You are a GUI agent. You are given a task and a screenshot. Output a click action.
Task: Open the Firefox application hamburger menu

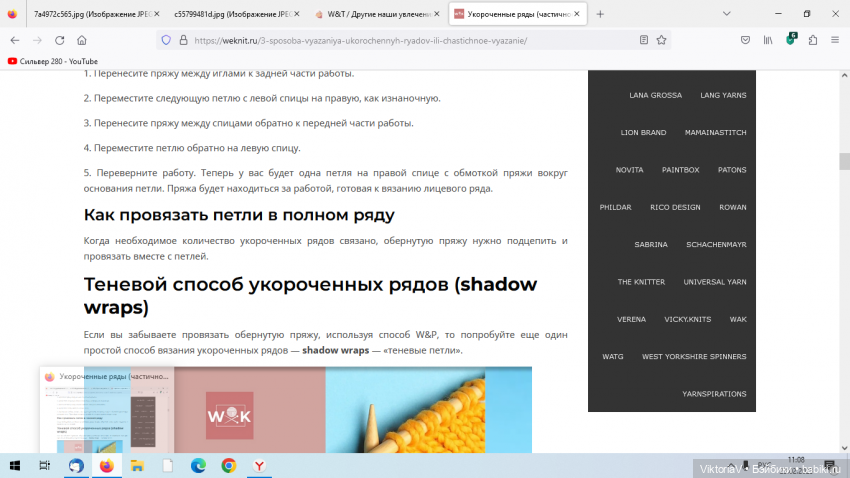835,40
